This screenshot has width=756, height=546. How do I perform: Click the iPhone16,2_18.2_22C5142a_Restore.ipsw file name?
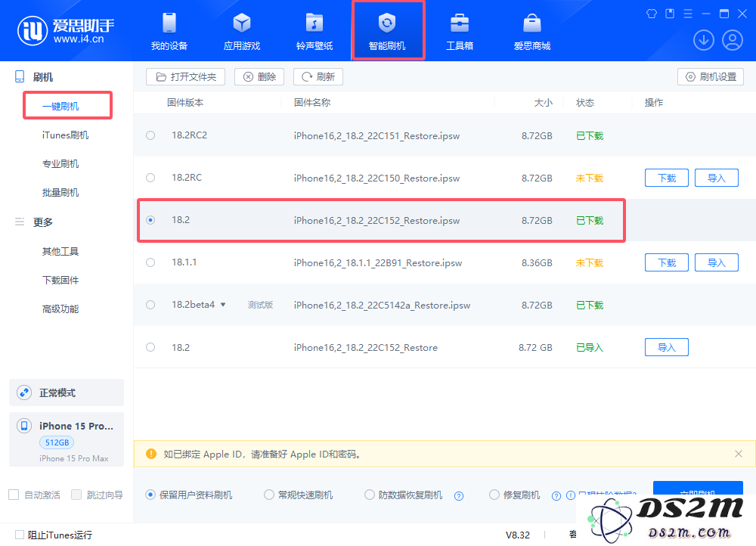tap(382, 306)
